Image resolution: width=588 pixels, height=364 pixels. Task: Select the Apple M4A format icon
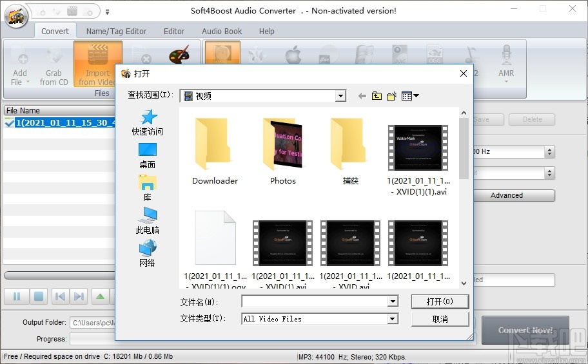pos(293,55)
